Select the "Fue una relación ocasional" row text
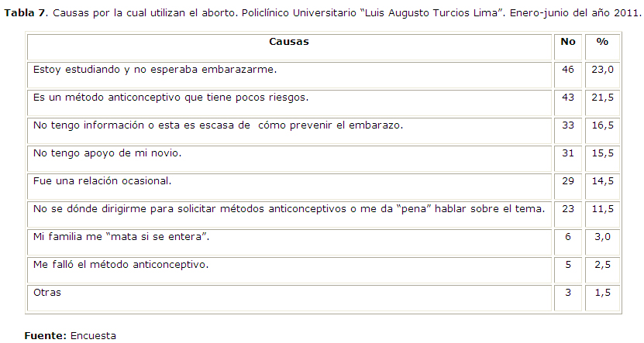 (x=102, y=181)
